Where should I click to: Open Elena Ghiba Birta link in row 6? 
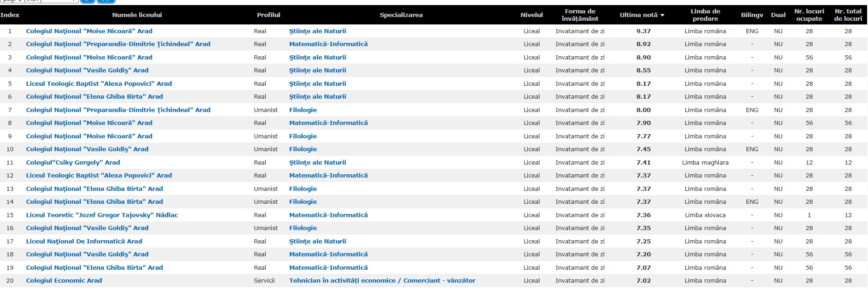(x=94, y=96)
